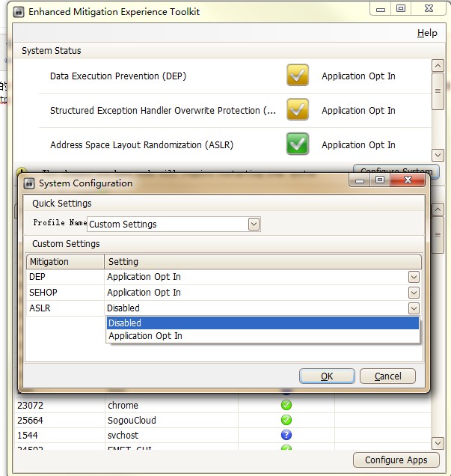Click the System Status scrollbar thumb

pos(438,91)
